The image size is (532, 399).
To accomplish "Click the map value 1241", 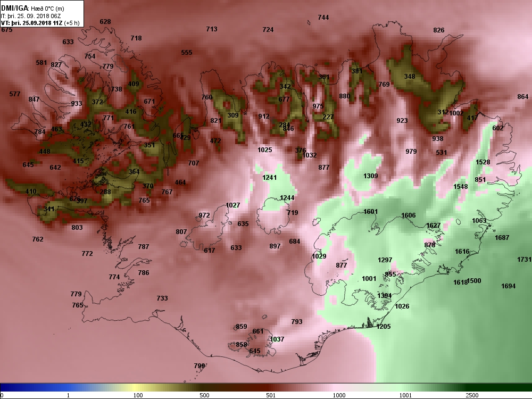I will [x=269, y=178].
